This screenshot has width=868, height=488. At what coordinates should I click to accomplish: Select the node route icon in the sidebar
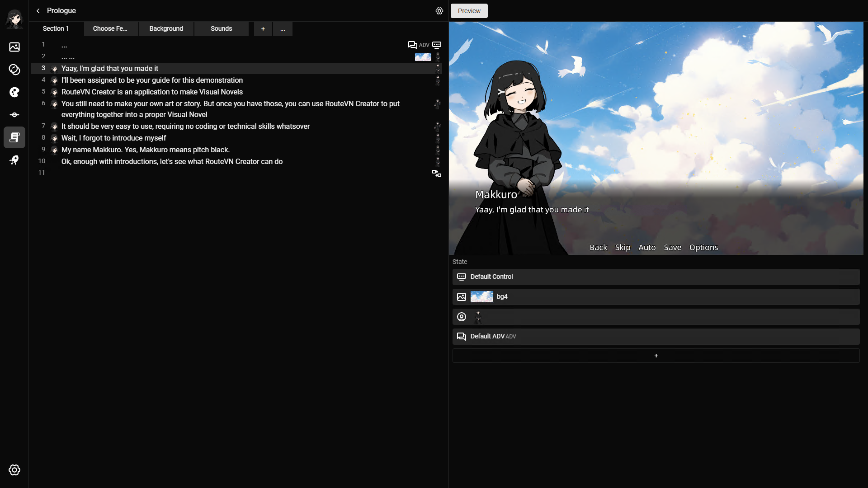point(14,115)
